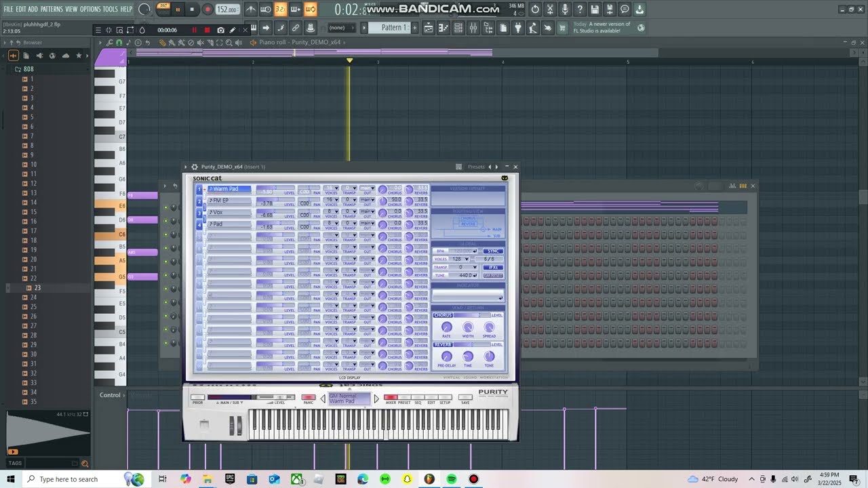
Task: Open File Explorer from taskbar
Action: point(208,479)
